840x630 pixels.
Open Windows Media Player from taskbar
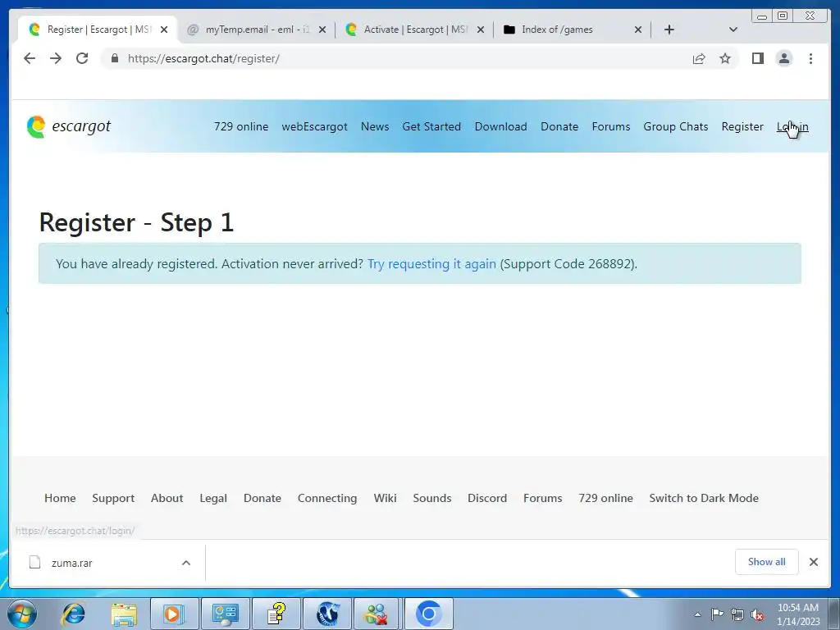click(x=174, y=614)
